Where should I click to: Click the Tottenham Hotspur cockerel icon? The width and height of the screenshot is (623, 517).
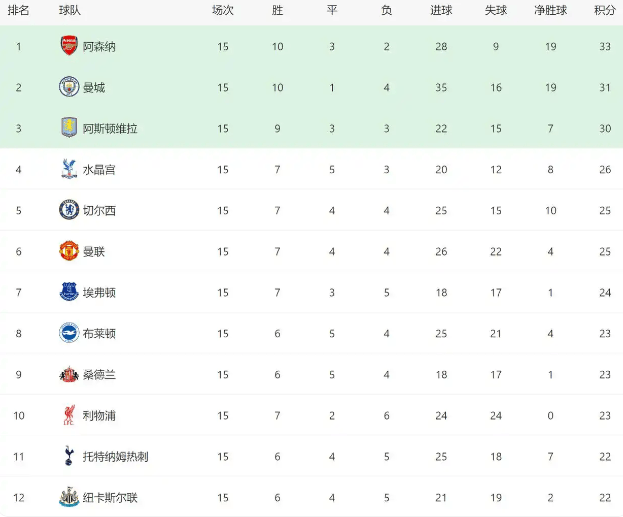(x=68, y=456)
